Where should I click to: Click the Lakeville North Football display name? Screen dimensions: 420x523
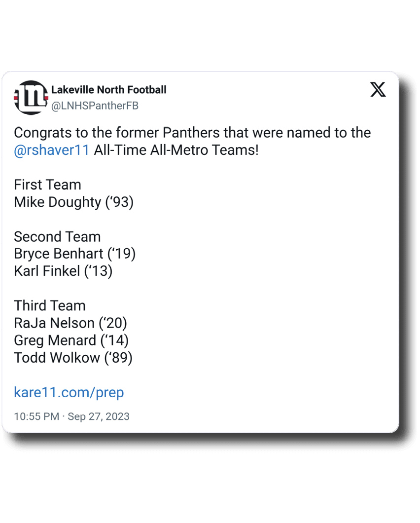click(x=108, y=90)
